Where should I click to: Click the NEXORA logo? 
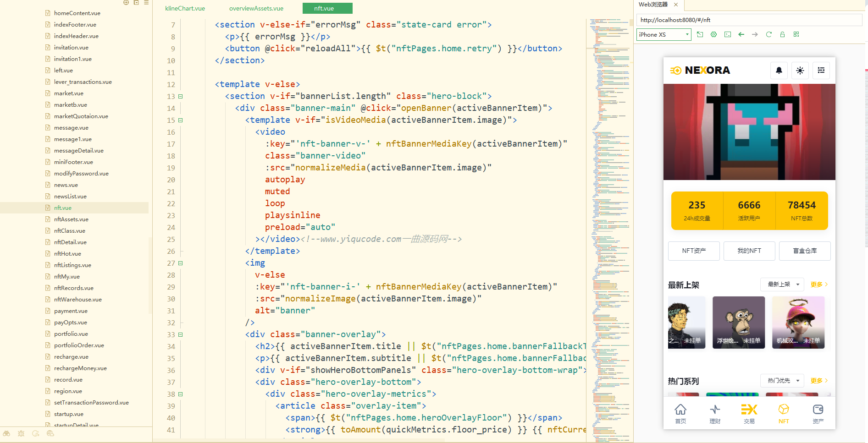tap(700, 71)
